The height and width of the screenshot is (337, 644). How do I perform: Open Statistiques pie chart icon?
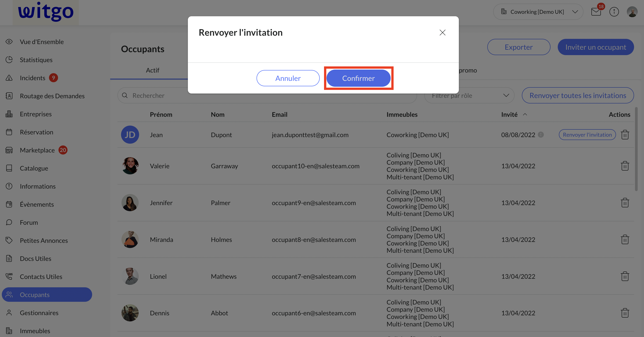(9, 59)
